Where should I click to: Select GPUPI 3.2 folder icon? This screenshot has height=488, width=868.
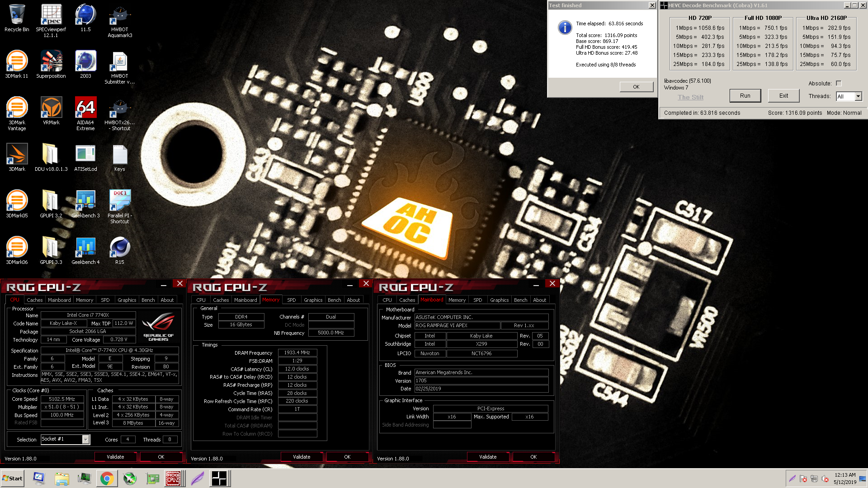pos(51,204)
